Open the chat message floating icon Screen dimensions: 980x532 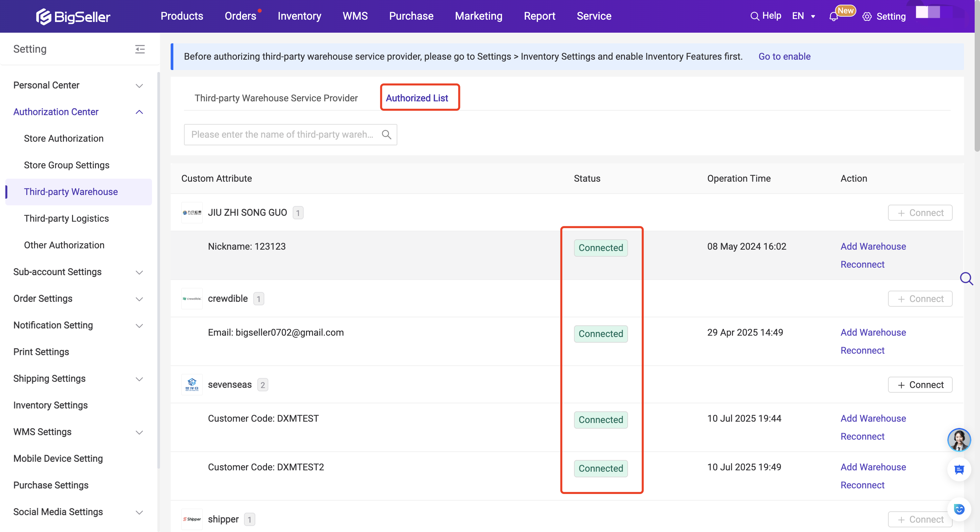point(959,469)
